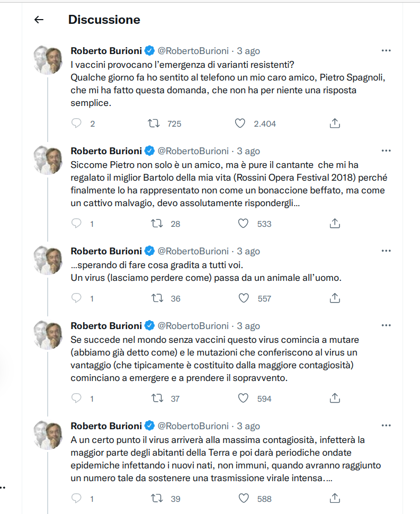Share the tweet with 588 likes
420x514 pixels.
point(335,498)
